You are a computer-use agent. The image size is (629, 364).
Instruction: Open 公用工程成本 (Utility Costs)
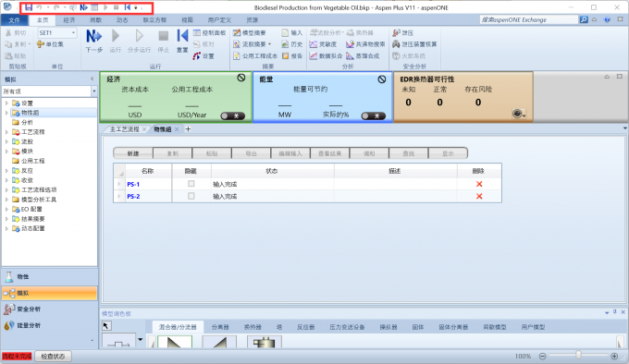point(255,56)
